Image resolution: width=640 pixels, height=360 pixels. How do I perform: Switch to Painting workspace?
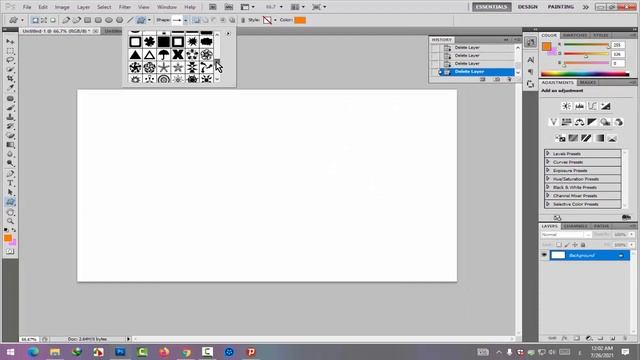[x=561, y=7]
